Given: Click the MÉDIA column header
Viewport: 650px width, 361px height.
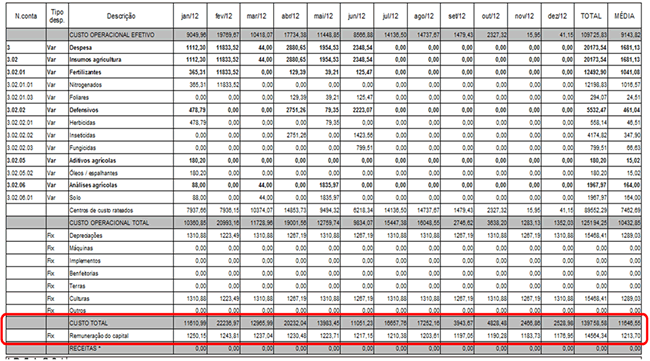Looking at the screenshot, I should [x=624, y=16].
